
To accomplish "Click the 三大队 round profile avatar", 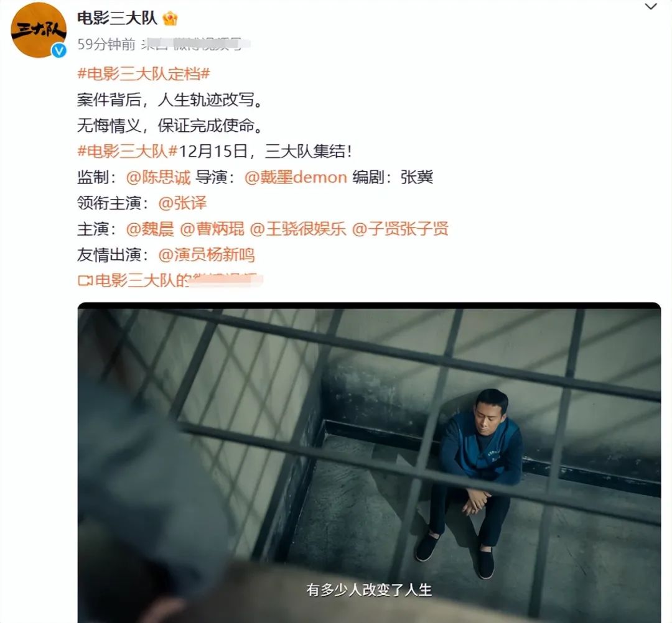I will (38, 29).
